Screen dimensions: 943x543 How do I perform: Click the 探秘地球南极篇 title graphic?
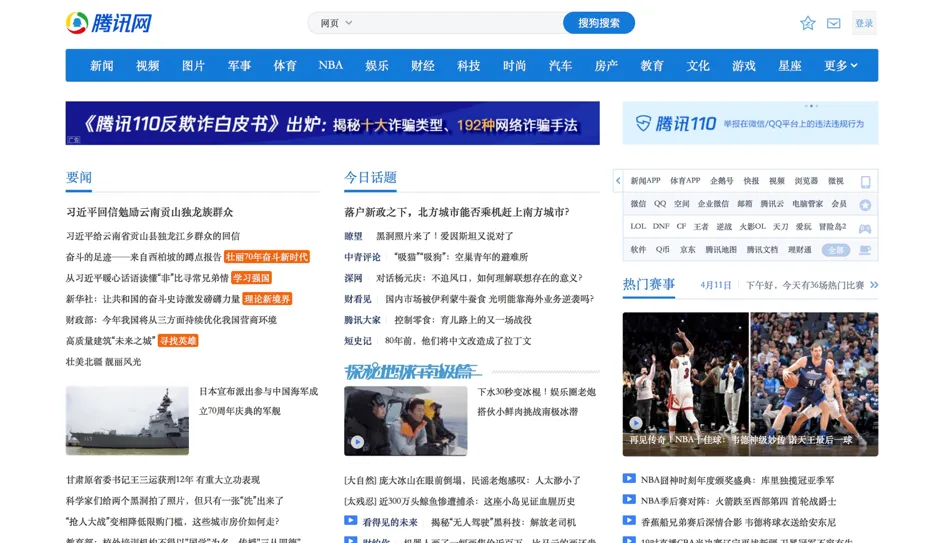411,371
